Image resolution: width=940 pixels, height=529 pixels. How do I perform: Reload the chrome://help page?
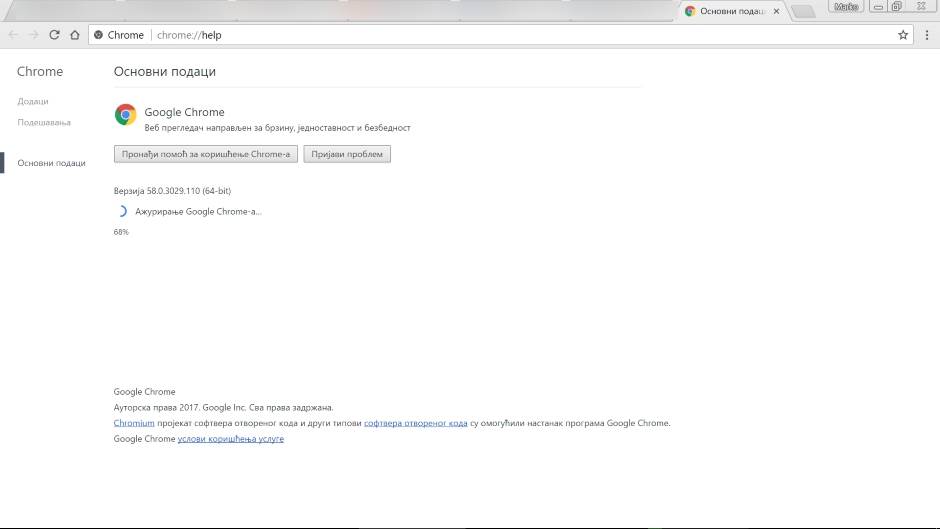(54, 35)
